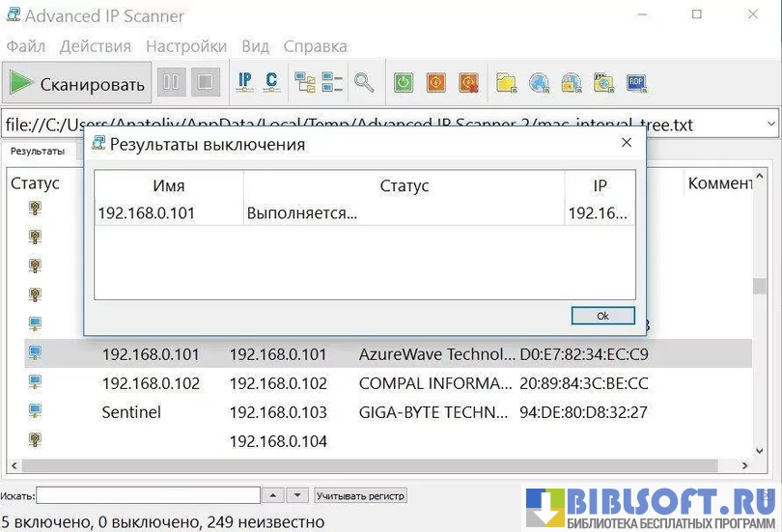Click the RDP connection icon

click(x=636, y=83)
